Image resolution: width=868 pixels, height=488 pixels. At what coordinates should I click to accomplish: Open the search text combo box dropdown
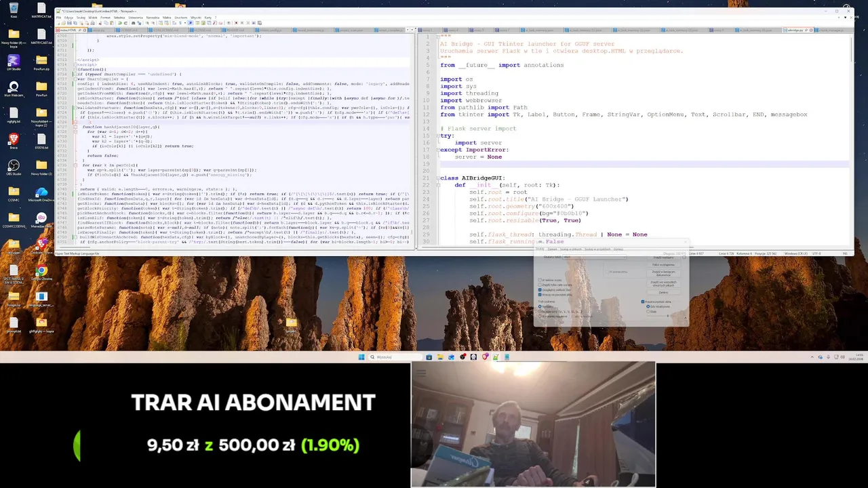pos(625,257)
